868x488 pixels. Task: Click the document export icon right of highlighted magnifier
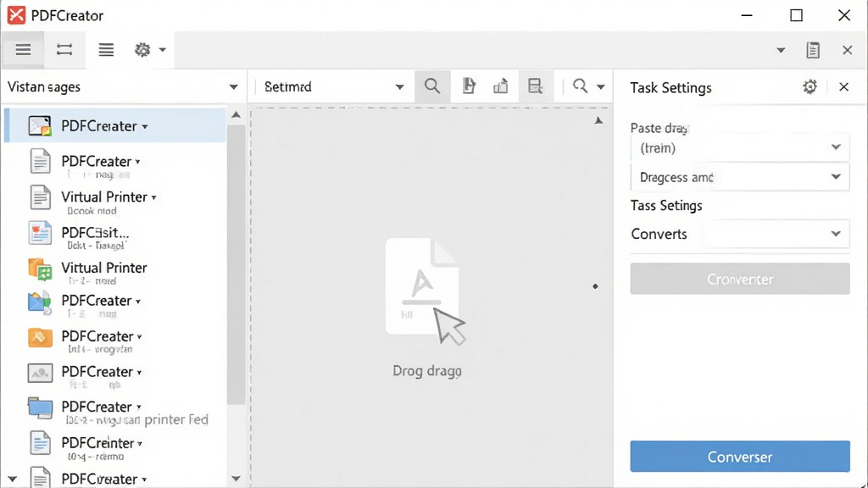coord(469,86)
